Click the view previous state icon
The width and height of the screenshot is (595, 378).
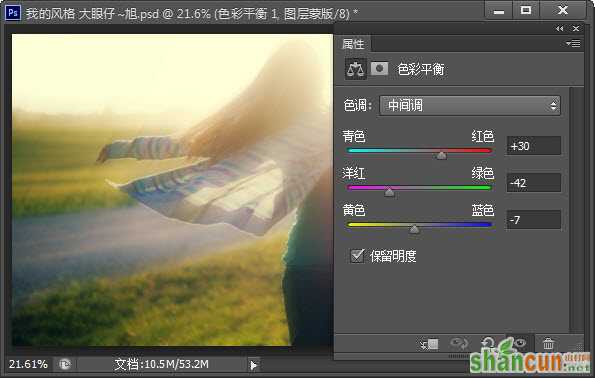point(459,344)
